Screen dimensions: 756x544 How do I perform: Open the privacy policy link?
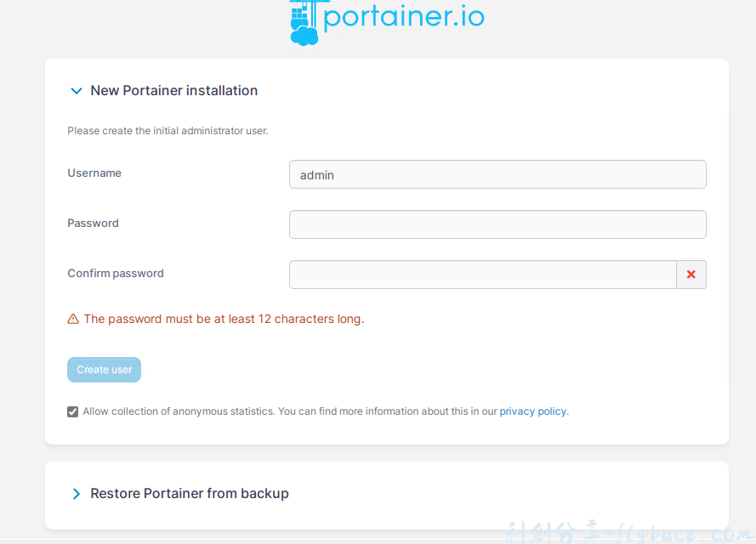[x=532, y=411]
